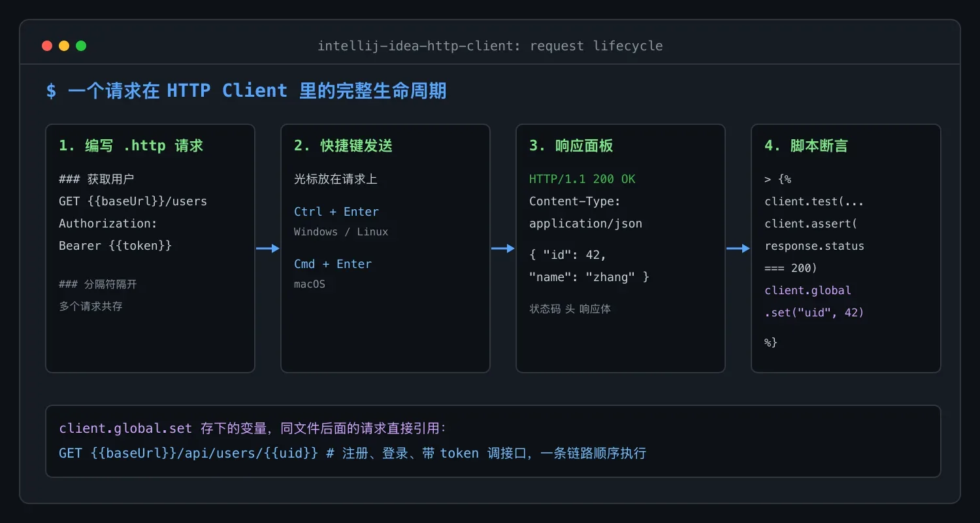Click the card title '3. 响应面板'

[571, 146]
